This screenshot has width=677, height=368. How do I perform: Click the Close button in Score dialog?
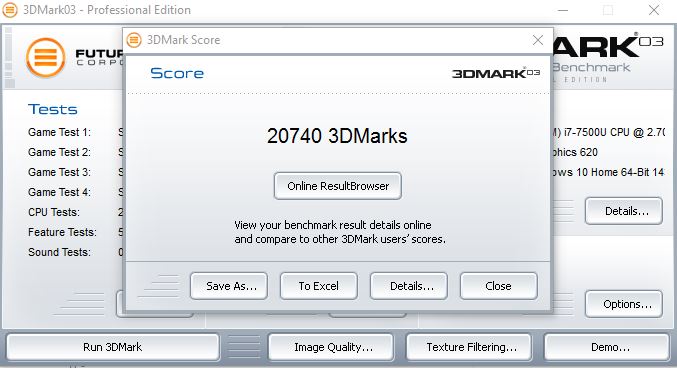coord(499,286)
